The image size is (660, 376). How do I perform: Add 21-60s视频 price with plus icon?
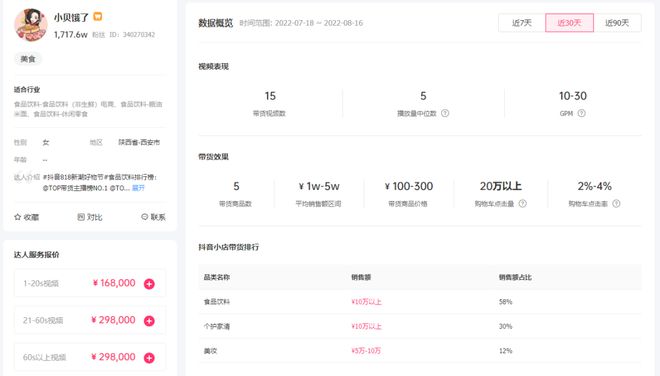click(x=149, y=321)
